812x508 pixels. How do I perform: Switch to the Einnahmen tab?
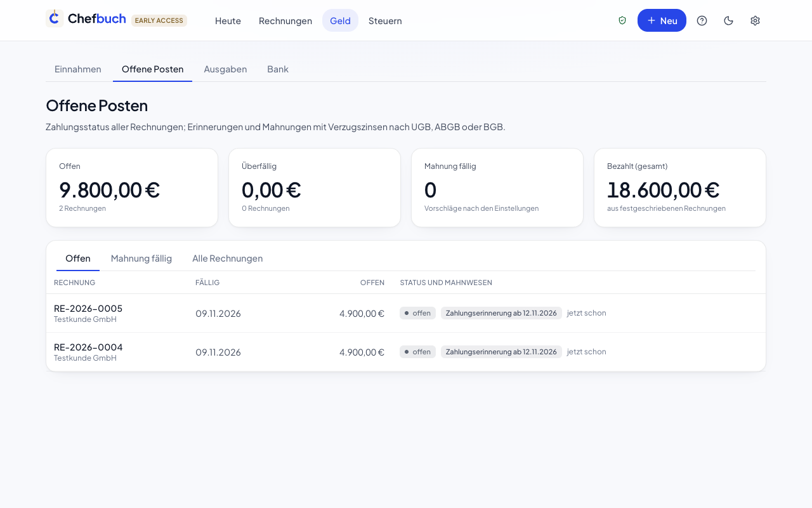click(x=78, y=69)
